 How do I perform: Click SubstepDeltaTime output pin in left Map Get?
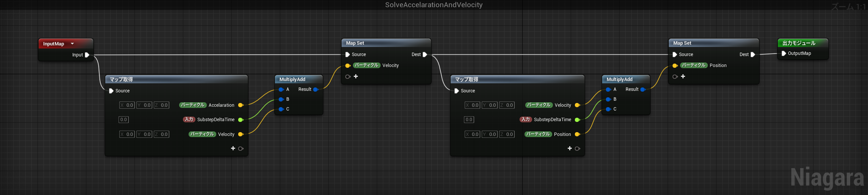click(240, 120)
